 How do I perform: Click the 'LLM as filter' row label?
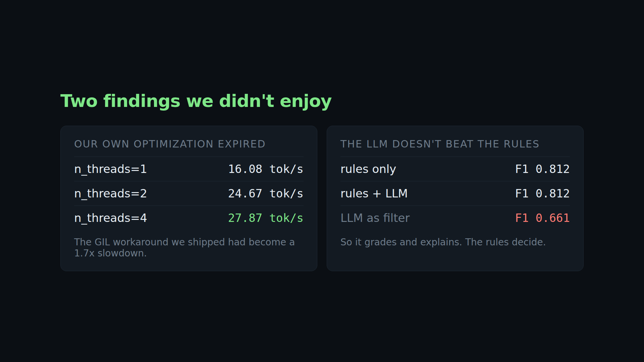(375, 218)
